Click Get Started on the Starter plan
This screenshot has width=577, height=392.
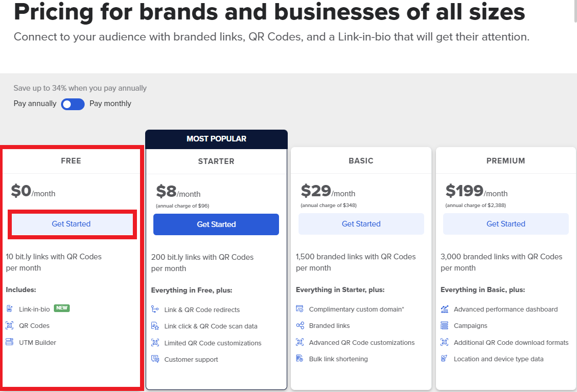pos(216,224)
